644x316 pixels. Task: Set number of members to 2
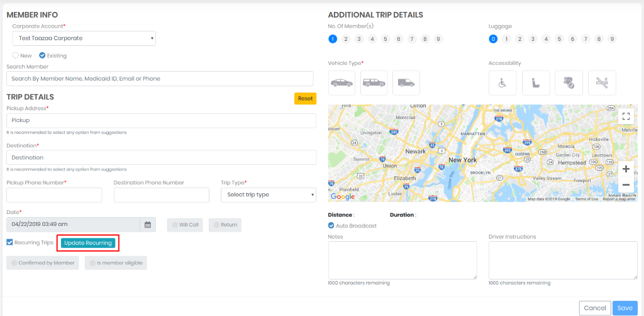346,39
